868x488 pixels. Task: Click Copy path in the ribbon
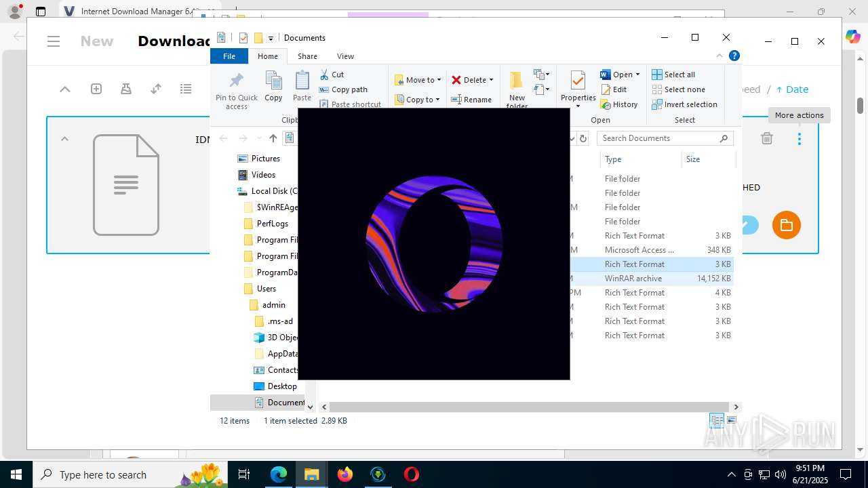[x=343, y=89]
